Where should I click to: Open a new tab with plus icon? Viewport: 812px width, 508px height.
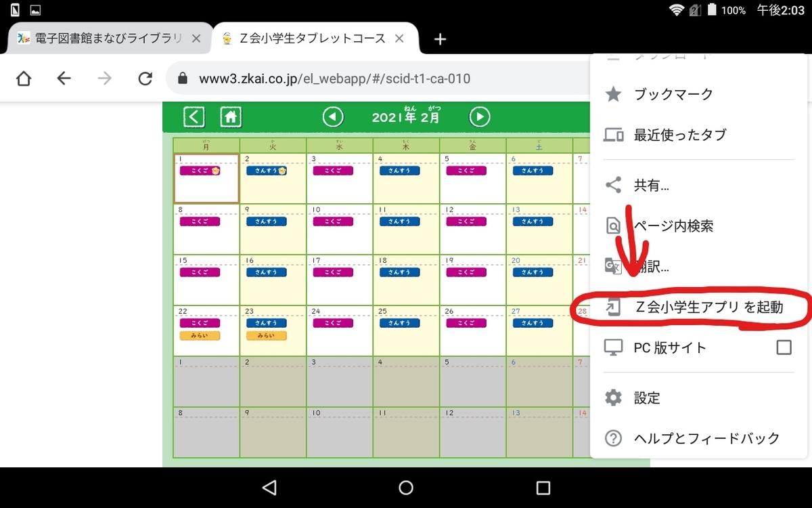440,39
